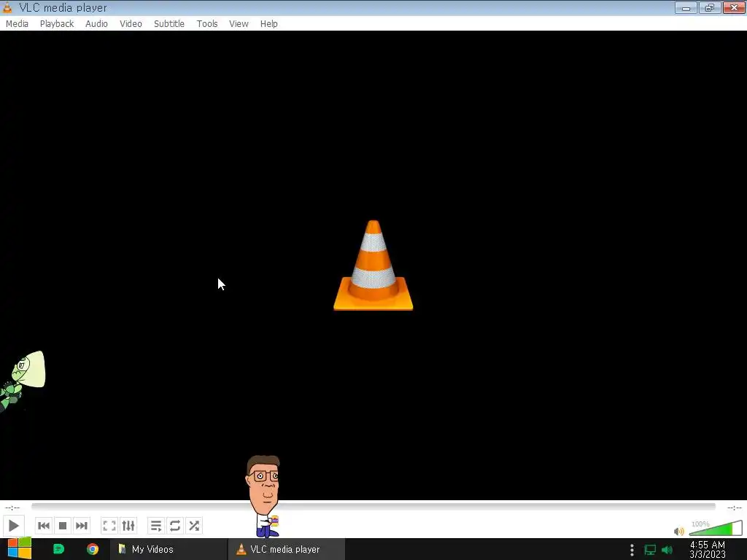The height and width of the screenshot is (560, 747).
Task: Open the Audio menu
Action: [x=96, y=24]
